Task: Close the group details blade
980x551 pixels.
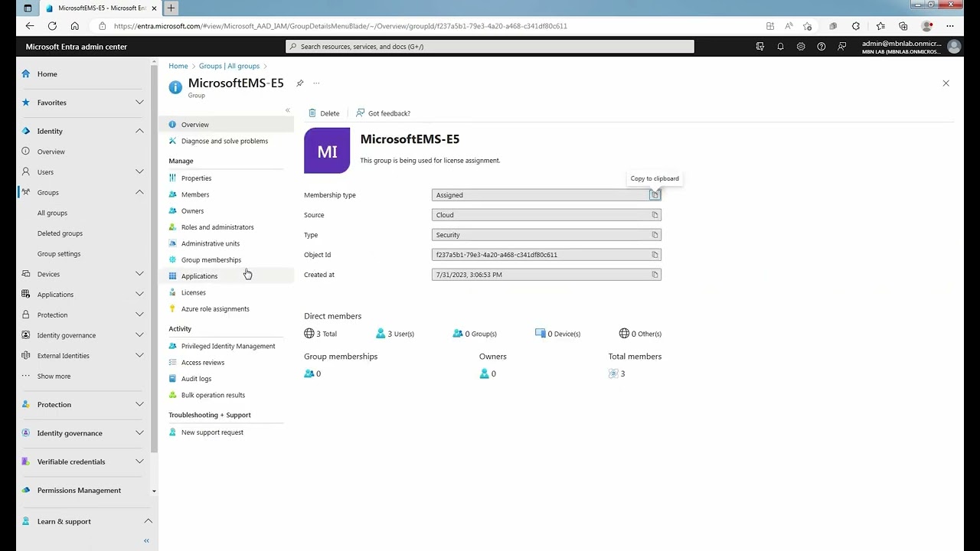Action: [x=946, y=83]
